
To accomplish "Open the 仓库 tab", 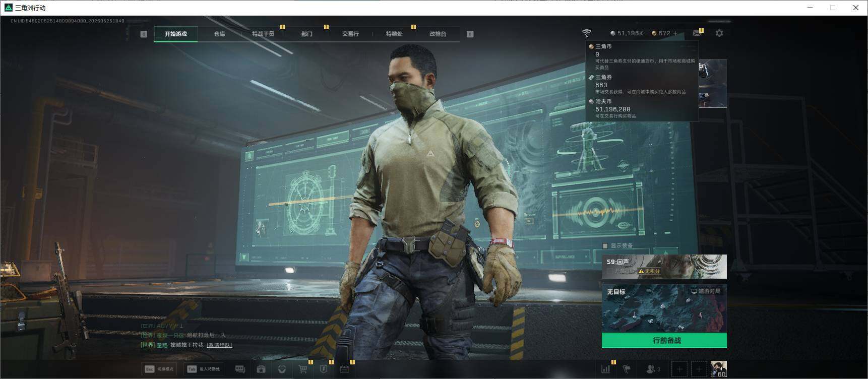I will click(x=219, y=34).
